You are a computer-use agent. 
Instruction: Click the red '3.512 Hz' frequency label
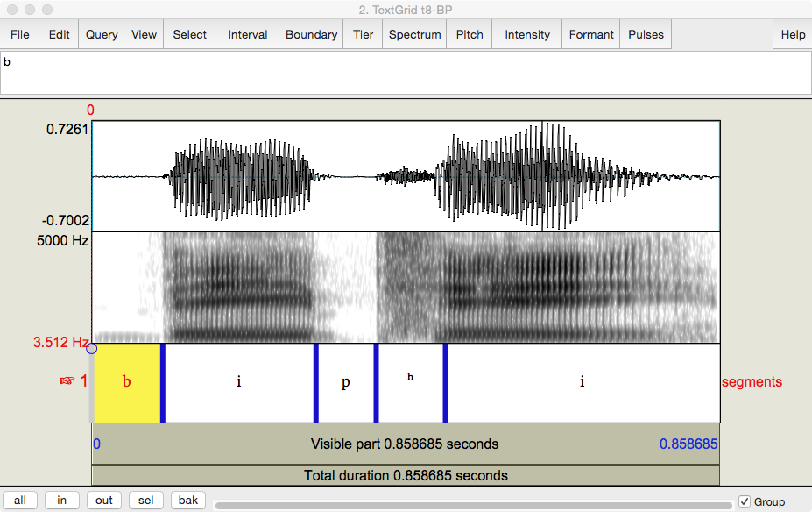(x=61, y=342)
